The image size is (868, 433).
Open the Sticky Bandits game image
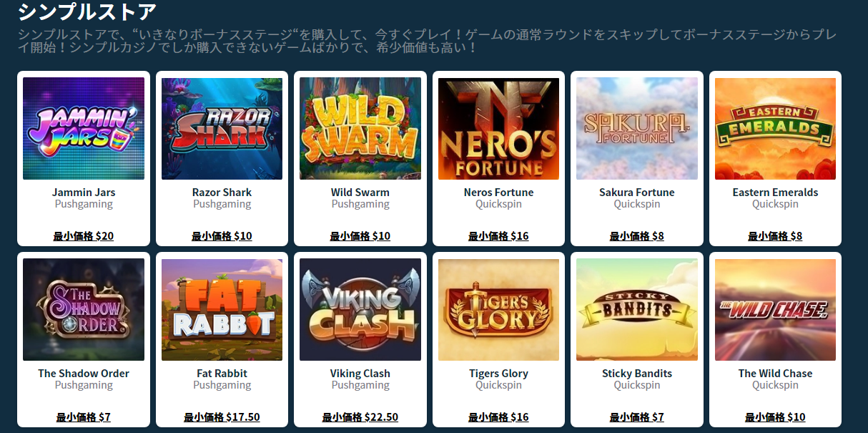(x=637, y=310)
